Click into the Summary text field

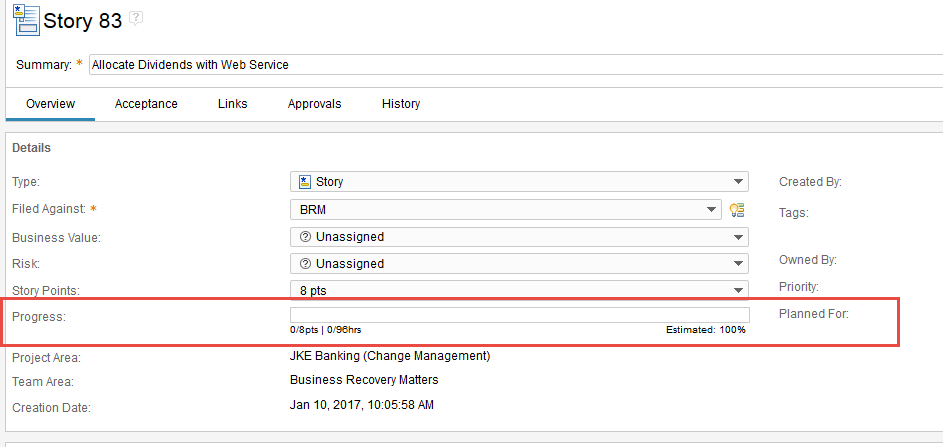point(516,64)
